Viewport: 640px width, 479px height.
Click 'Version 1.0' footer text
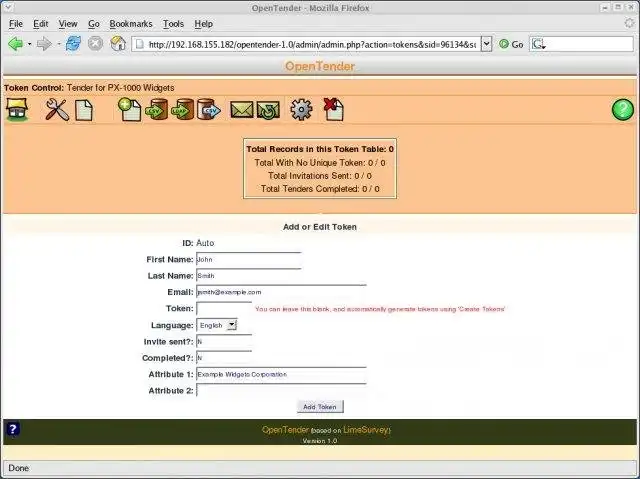point(320,441)
